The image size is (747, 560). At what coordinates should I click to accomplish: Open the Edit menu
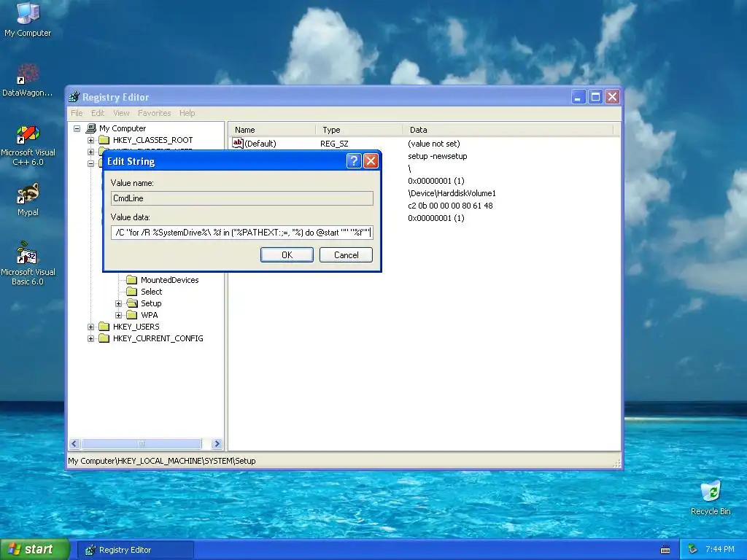pyautogui.click(x=98, y=113)
